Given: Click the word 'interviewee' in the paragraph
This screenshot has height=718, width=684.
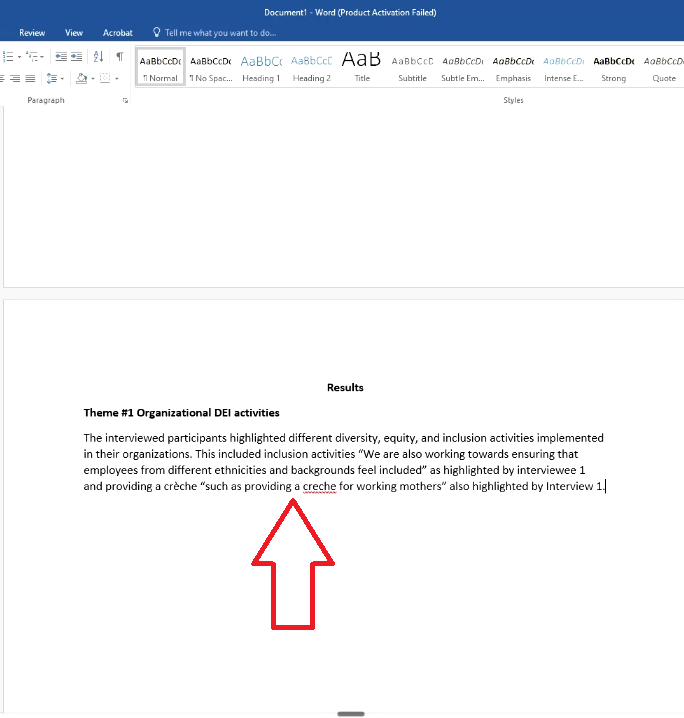Looking at the screenshot, I should [546, 470].
